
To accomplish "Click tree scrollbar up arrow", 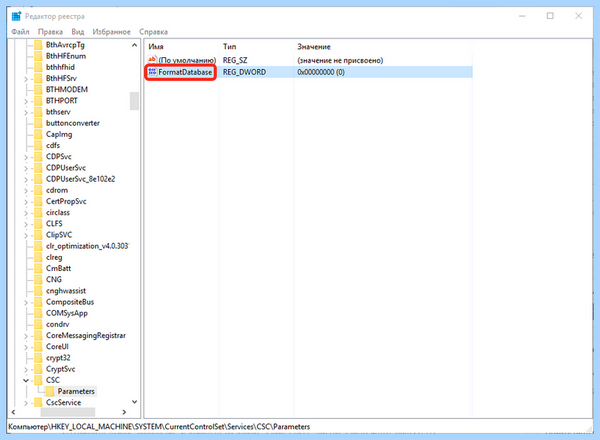I will pyautogui.click(x=134, y=45).
